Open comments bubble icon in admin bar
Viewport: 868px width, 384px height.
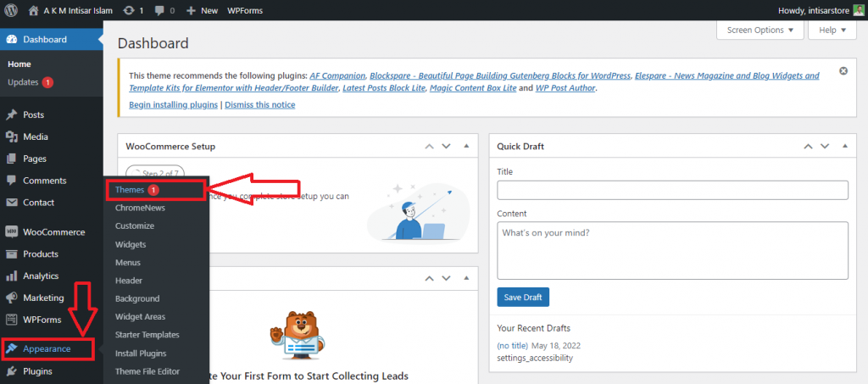(x=159, y=10)
